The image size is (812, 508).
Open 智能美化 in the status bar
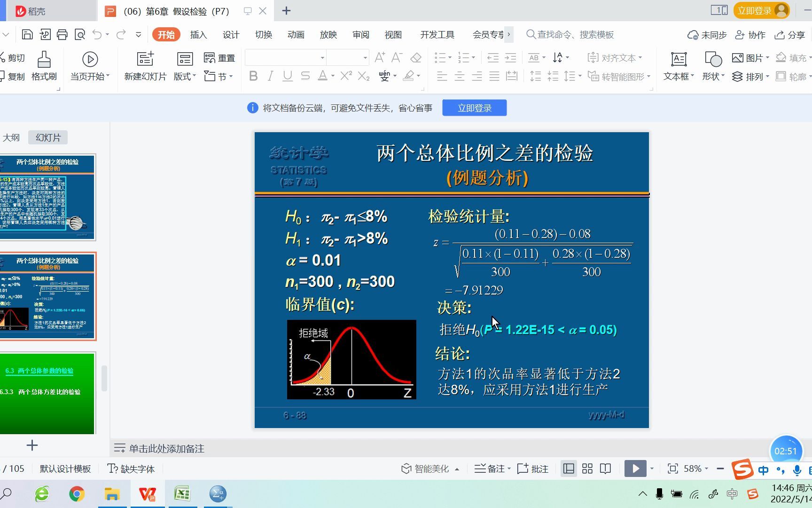point(429,468)
